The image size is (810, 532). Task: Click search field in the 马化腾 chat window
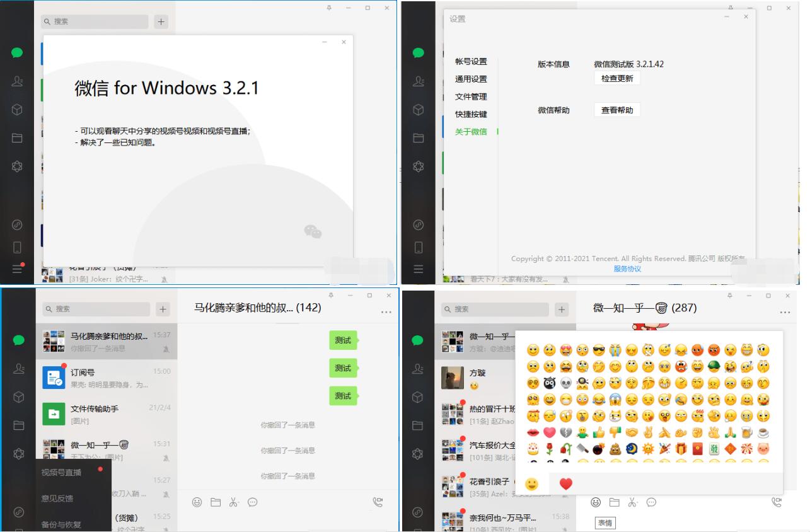[x=96, y=309]
